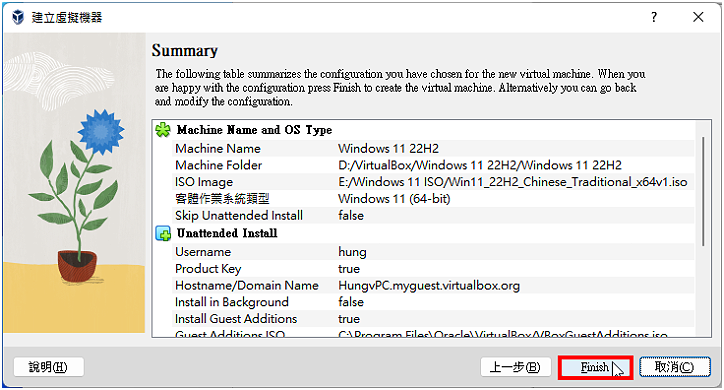Click the 取消(C) cancel button
Image resolution: width=724 pixels, height=390 pixels.
tap(675, 367)
